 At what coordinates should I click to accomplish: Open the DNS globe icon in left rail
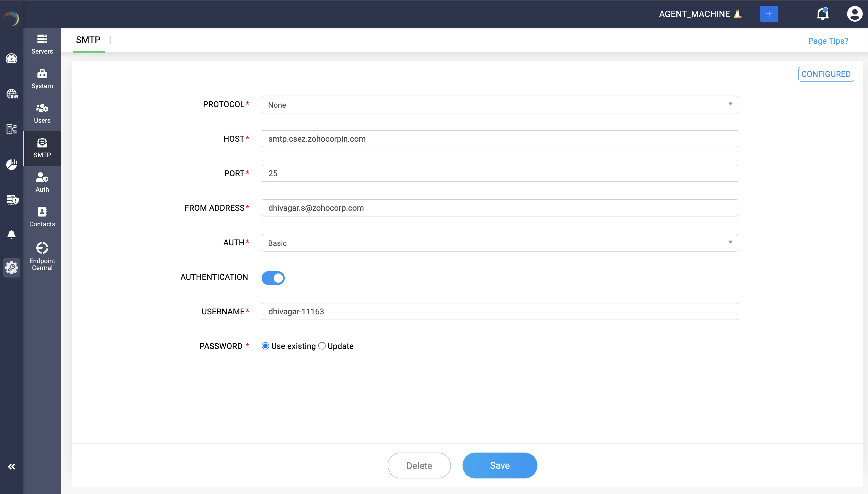(x=12, y=94)
